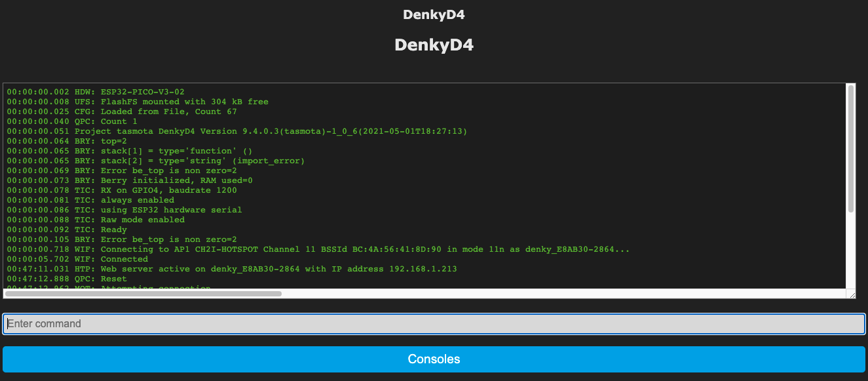868x381 pixels.
Task: Click the 'UFS: FlashFS mounted with 304 kB free' line
Action: (138, 102)
